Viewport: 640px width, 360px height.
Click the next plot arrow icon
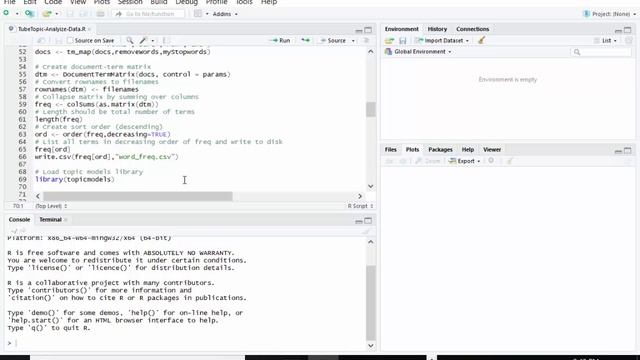point(403,161)
